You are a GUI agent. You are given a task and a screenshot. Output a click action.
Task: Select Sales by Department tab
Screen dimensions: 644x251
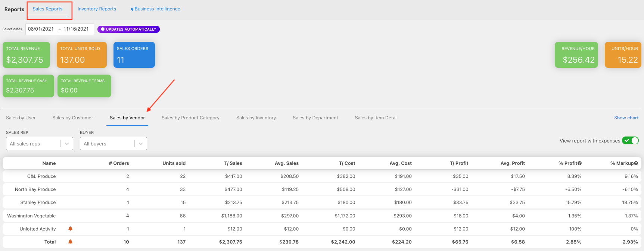pyautogui.click(x=315, y=118)
